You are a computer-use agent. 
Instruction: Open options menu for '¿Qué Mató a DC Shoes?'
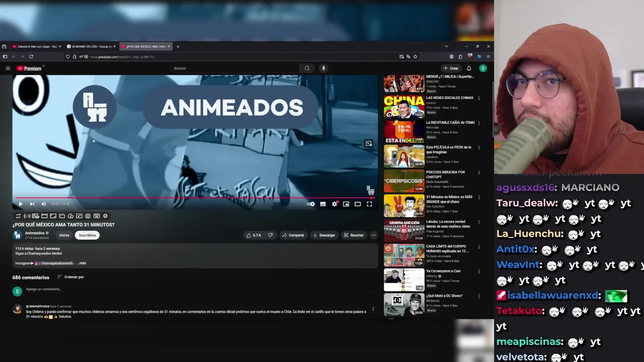[x=478, y=296]
